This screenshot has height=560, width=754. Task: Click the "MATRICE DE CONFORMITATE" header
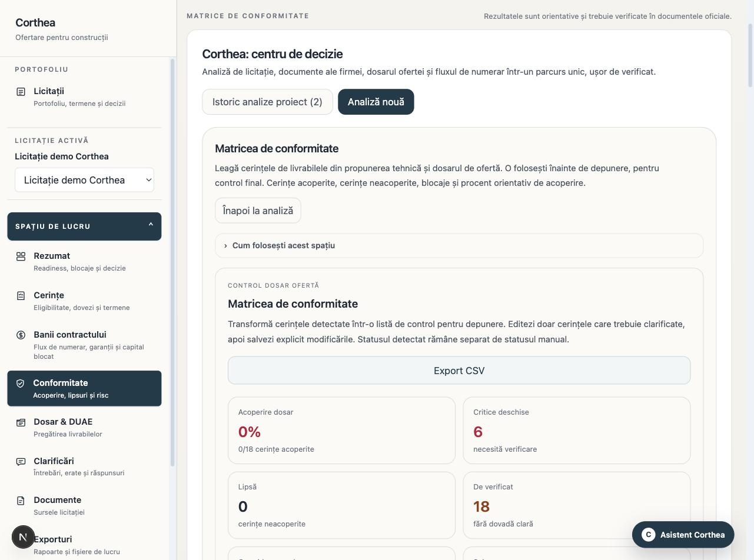[248, 16]
